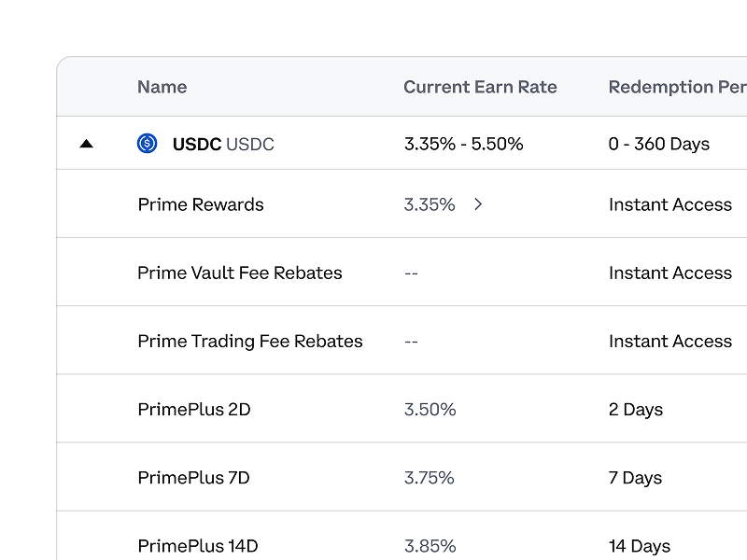Click the bold USDC asset name
This screenshot has width=747, height=560.
tap(196, 144)
